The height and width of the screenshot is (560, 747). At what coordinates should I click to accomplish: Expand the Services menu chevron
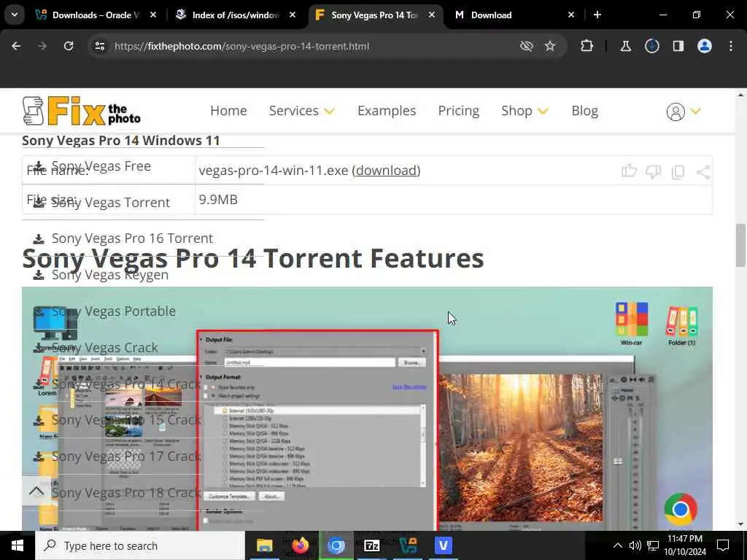click(329, 111)
